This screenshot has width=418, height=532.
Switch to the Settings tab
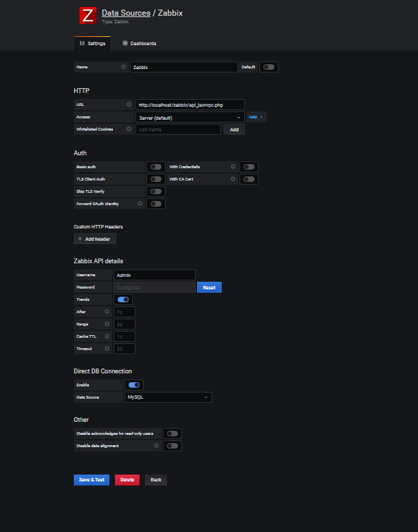click(x=92, y=44)
